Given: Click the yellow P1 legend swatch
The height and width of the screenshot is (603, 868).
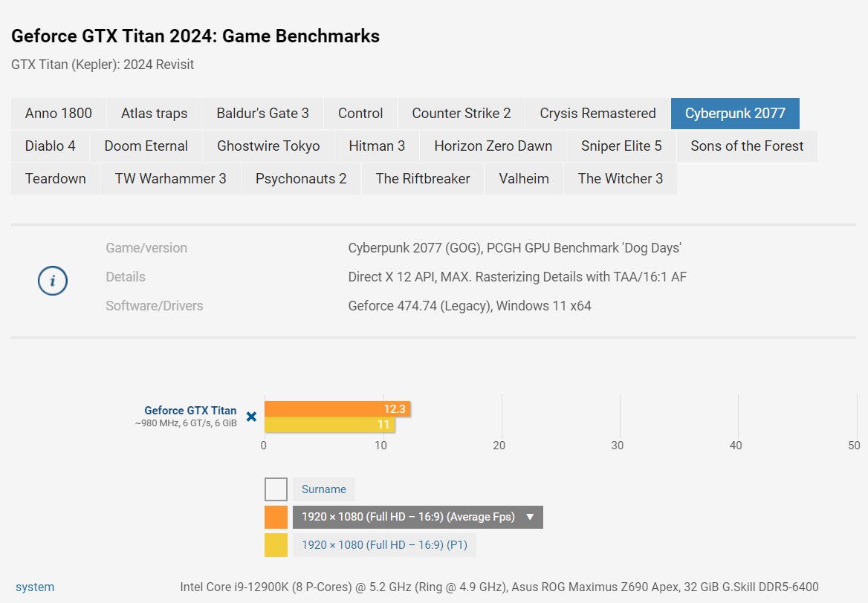Looking at the screenshot, I should (276, 545).
